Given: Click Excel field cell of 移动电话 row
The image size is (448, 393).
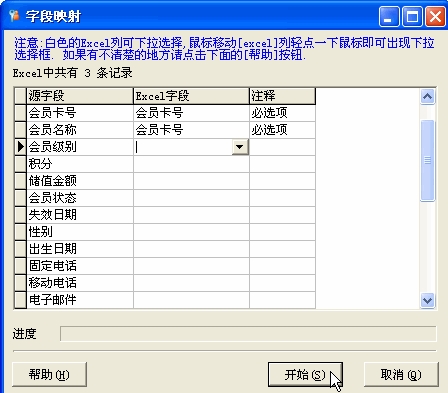Looking at the screenshot, I should tap(191, 283).
